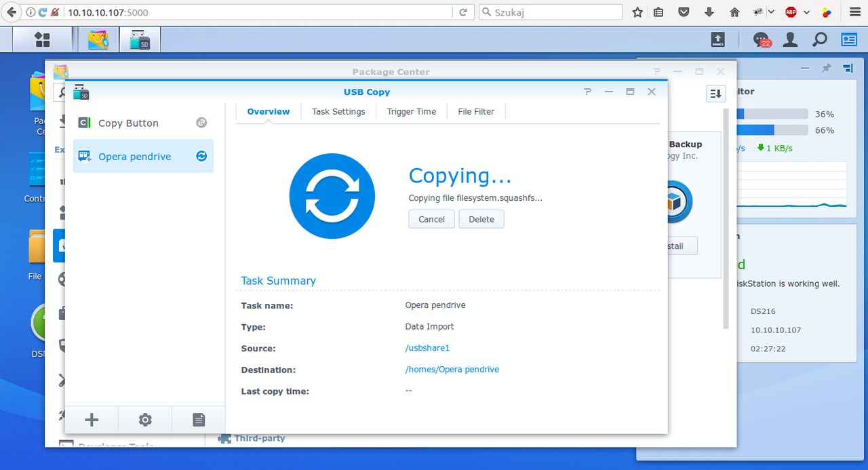
Task: Open the Trigger Time tab
Action: pyautogui.click(x=412, y=111)
